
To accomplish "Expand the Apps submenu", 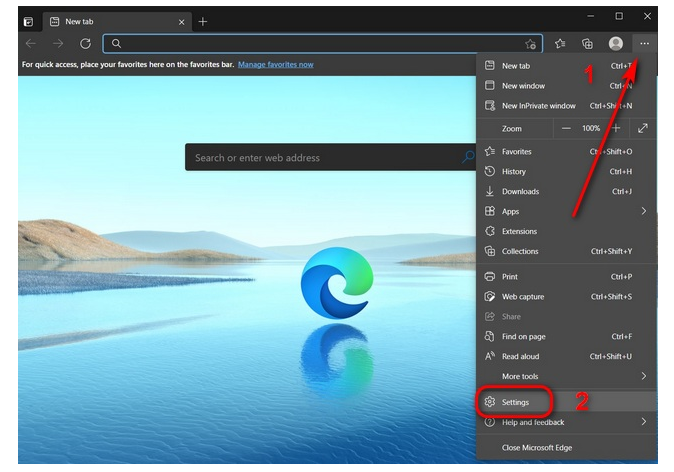I will tap(644, 212).
